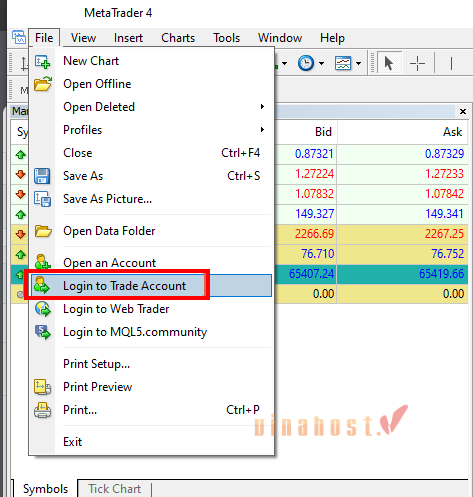Select Open an Account entry
473x497 pixels.
(151, 263)
